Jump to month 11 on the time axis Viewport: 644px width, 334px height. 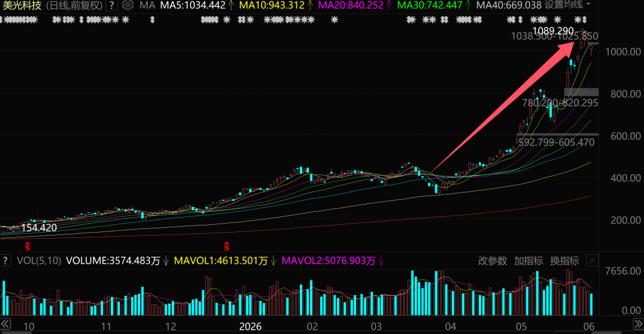point(106,327)
